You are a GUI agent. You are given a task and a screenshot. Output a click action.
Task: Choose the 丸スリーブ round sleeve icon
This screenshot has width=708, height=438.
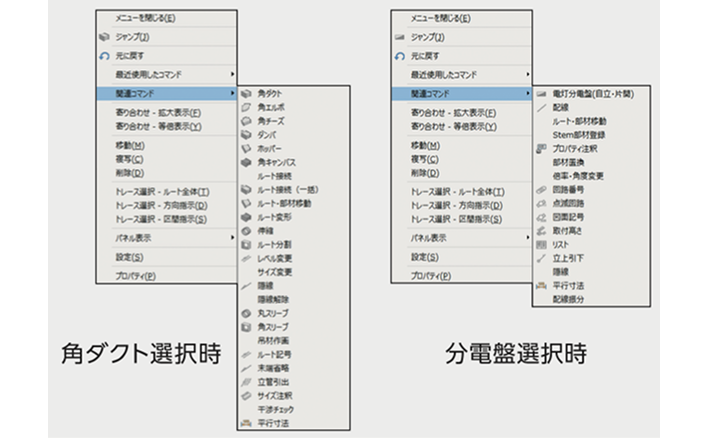coord(246,313)
